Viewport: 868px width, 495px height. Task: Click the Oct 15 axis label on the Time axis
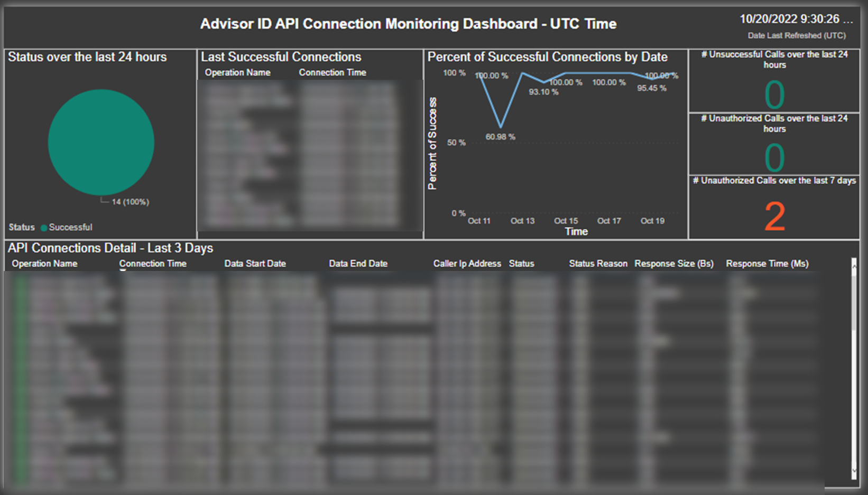tap(566, 221)
